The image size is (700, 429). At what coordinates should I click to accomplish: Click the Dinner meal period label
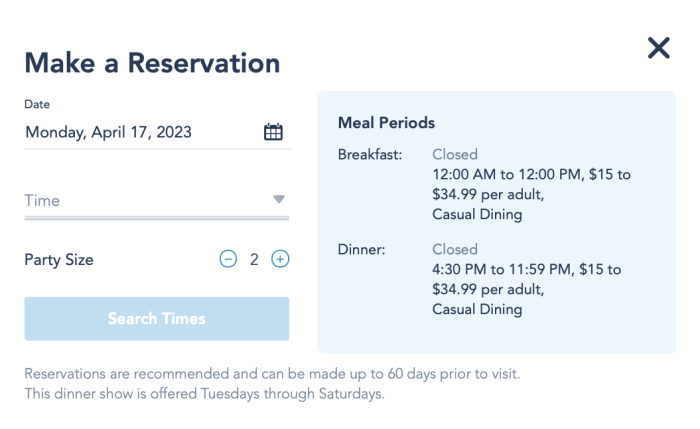361,249
